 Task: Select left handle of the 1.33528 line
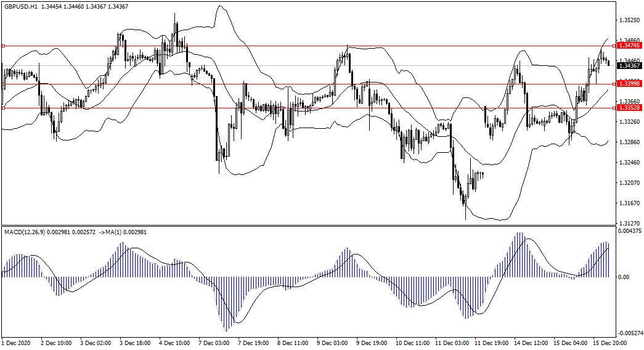tap(4, 108)
